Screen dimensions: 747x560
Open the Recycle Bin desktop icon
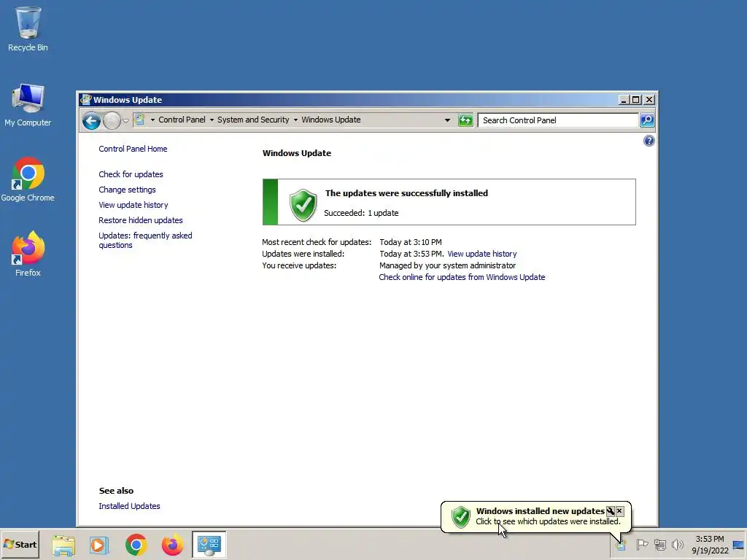pyautogui.click(x=28, y=28)
